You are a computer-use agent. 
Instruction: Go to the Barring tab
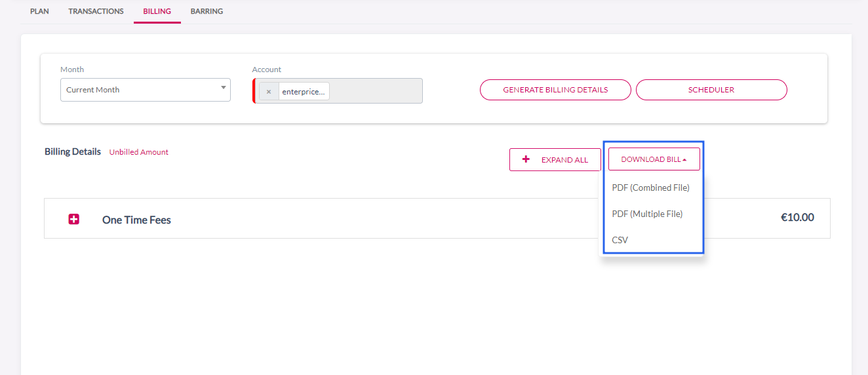point(207,11)
